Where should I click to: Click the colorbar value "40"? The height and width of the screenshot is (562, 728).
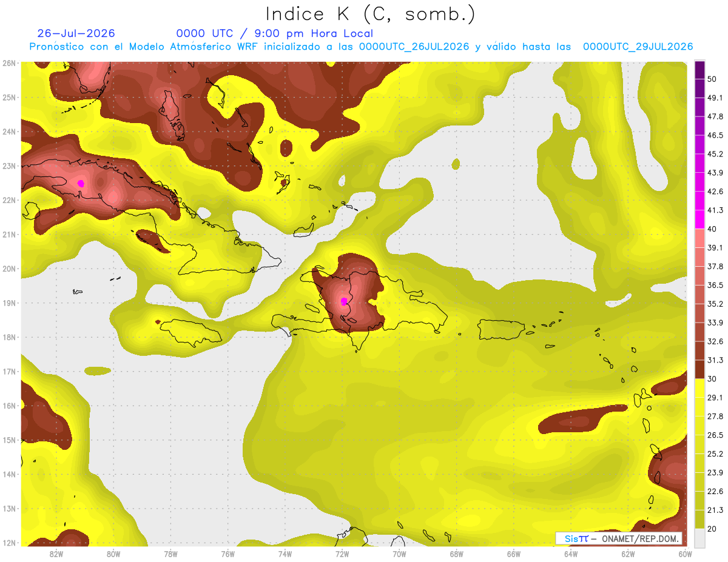tap(713, 229)
